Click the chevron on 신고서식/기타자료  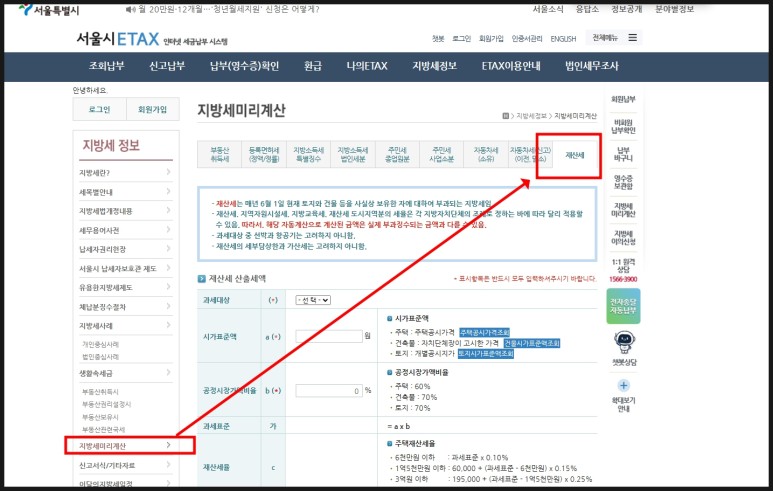(169, 465)
